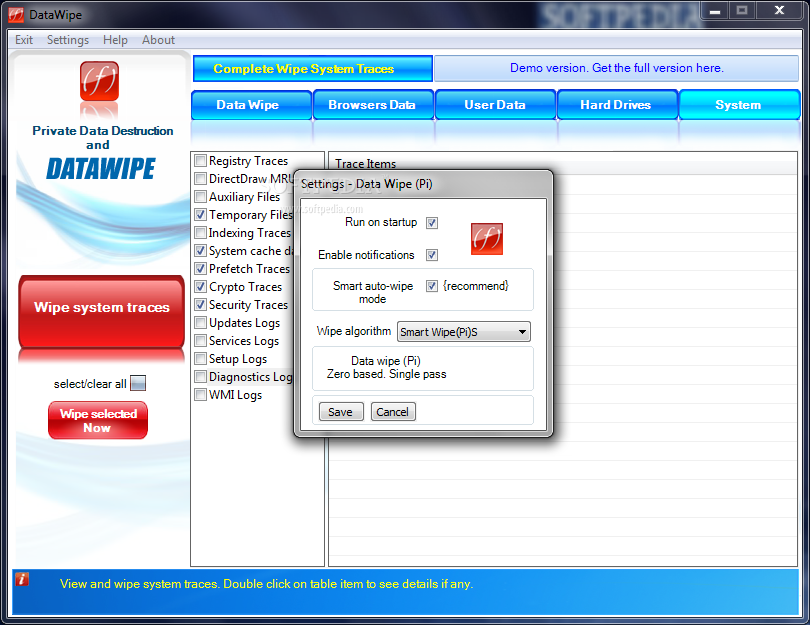Viewport: 810px width, 625px height.
Task: Toggle Enable notifications checkbox
Action: (432, 255)
